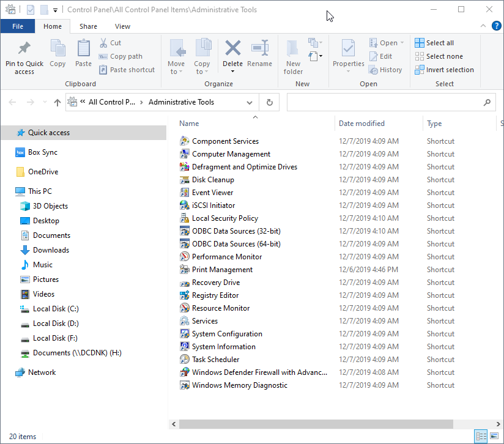
Task: Click Select none in the ribbon
Action: tap(439, 56)
